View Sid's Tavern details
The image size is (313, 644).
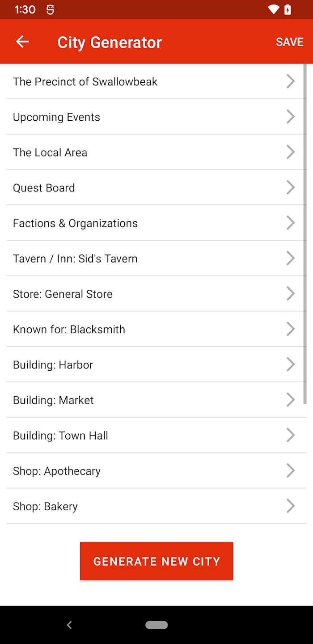pyautogui.click(x=156, y=258)
